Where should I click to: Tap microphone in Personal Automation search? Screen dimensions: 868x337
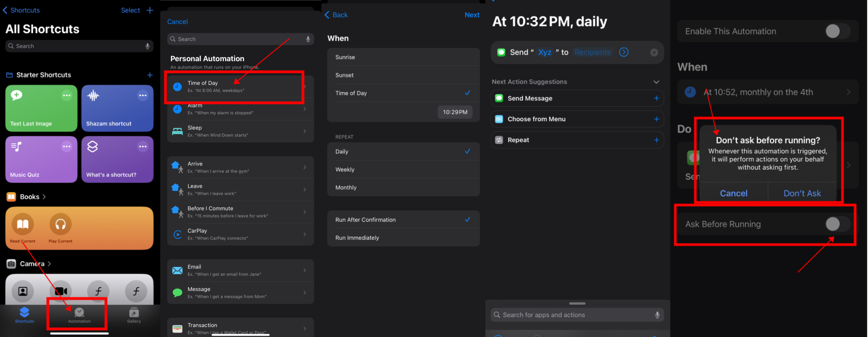click(308, 39)
